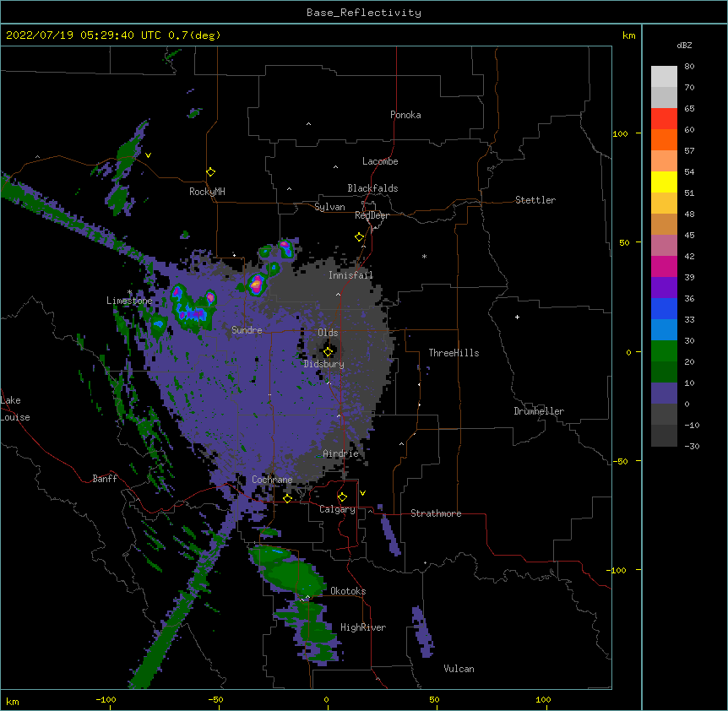Select the red 60-65 dBZ legend swatch
The image size is (728, 711).
pyautogui.click(x=664, y=119)
